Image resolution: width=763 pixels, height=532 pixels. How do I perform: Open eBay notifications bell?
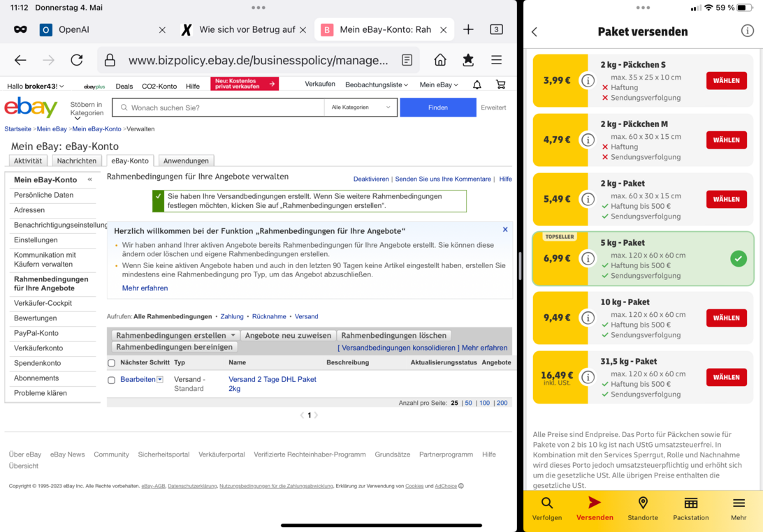[477, 84]
